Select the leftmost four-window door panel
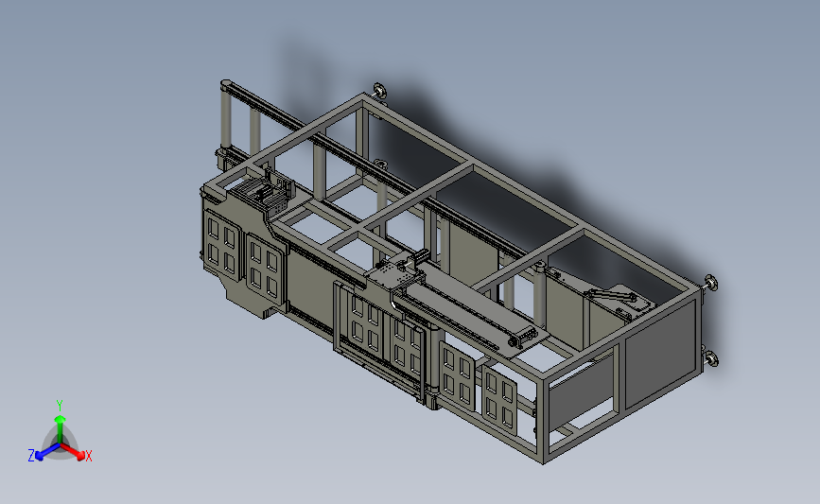Image resolution: width=820 pixels, height=504 pixels. pos(221,245)
